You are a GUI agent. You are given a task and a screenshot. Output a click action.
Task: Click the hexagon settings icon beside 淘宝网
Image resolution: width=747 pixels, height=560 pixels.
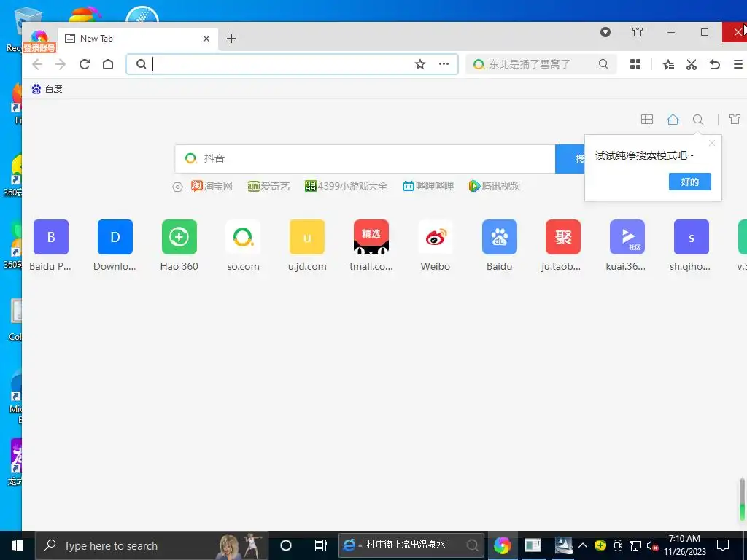coord(177,187)
